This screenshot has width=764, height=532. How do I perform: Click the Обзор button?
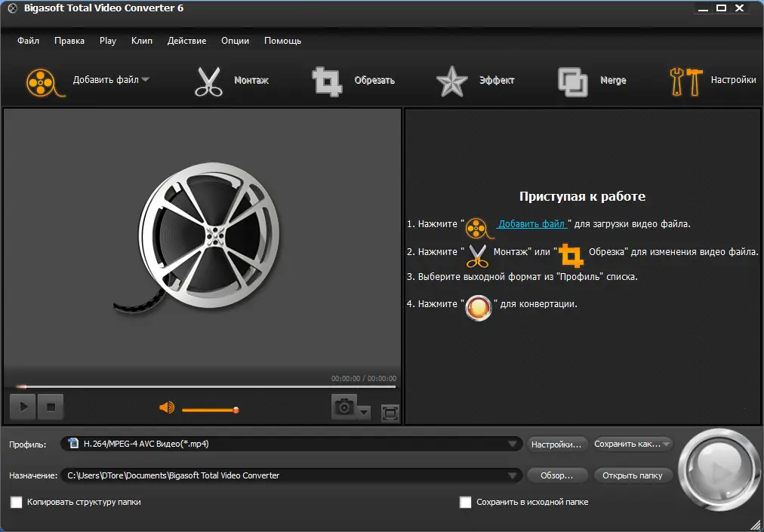pos(557,475)
